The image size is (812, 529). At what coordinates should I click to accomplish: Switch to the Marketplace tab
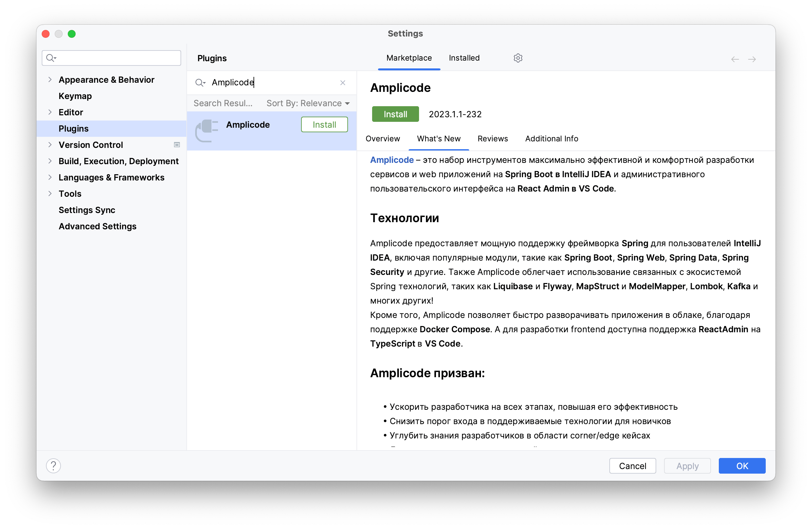click(x=409, y=58)
